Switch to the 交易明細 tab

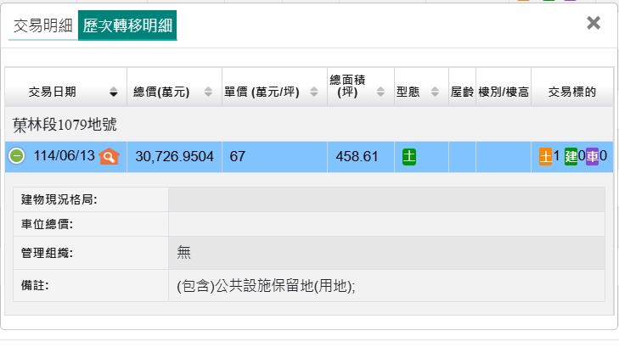42,25
